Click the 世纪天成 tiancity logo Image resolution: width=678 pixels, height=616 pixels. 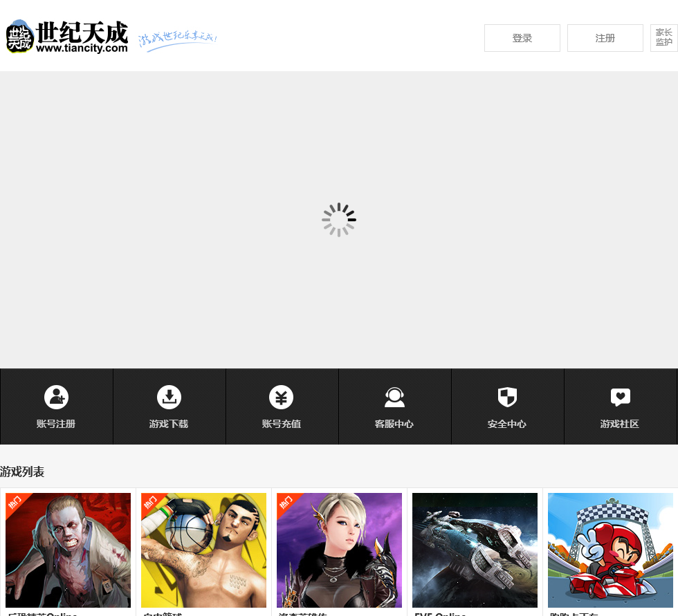pos(67,37)
